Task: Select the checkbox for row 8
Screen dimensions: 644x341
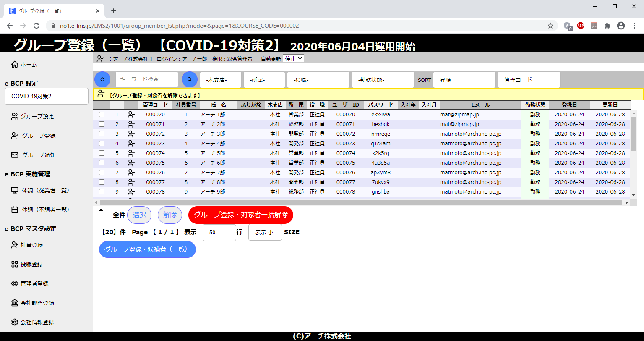Action: coord(102,182)
